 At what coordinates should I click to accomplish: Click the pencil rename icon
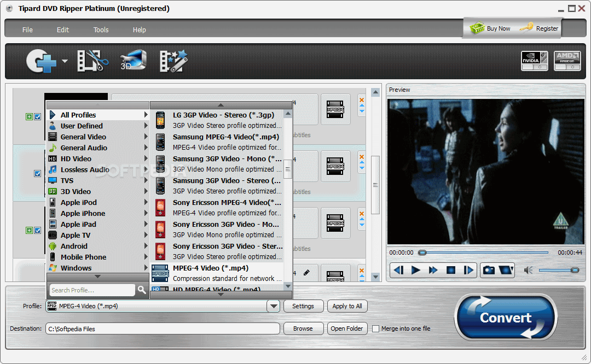point(306,273)
